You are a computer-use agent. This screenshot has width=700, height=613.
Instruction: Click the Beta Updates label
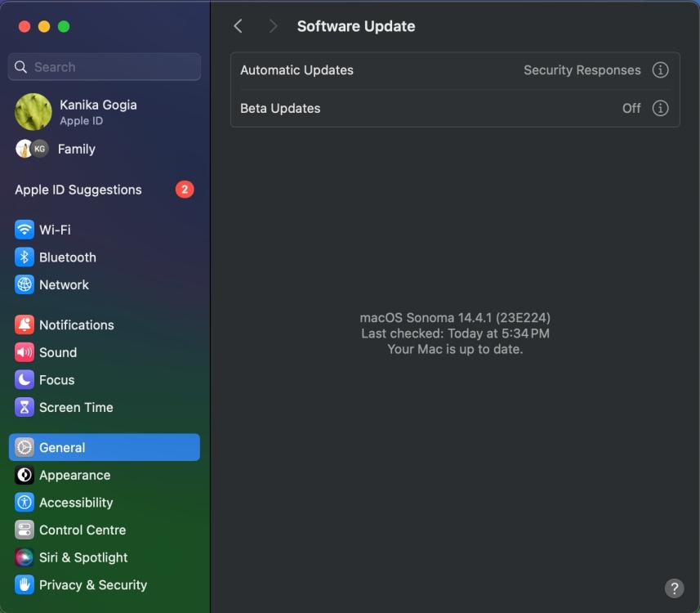[x=280, y=108]
